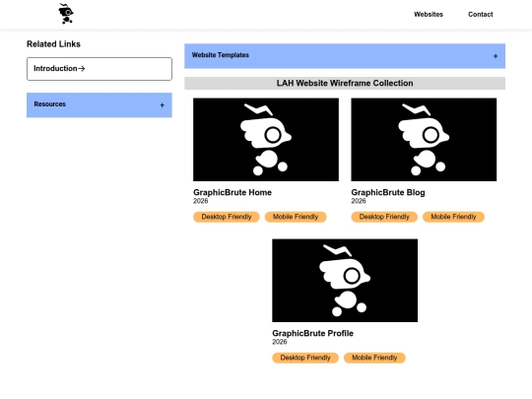The width and height of the screenshot is (532, 399).
Task: Click the 2026 year under GraphicBrute Home
Action: [x=201, y=201]
